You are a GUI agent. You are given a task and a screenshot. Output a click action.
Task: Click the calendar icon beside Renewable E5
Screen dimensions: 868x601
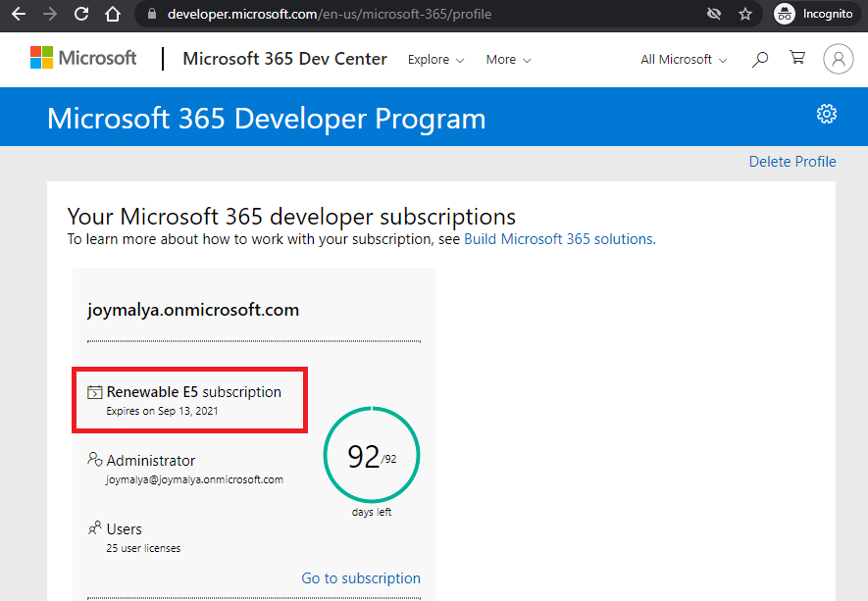(x=95, y=392)
